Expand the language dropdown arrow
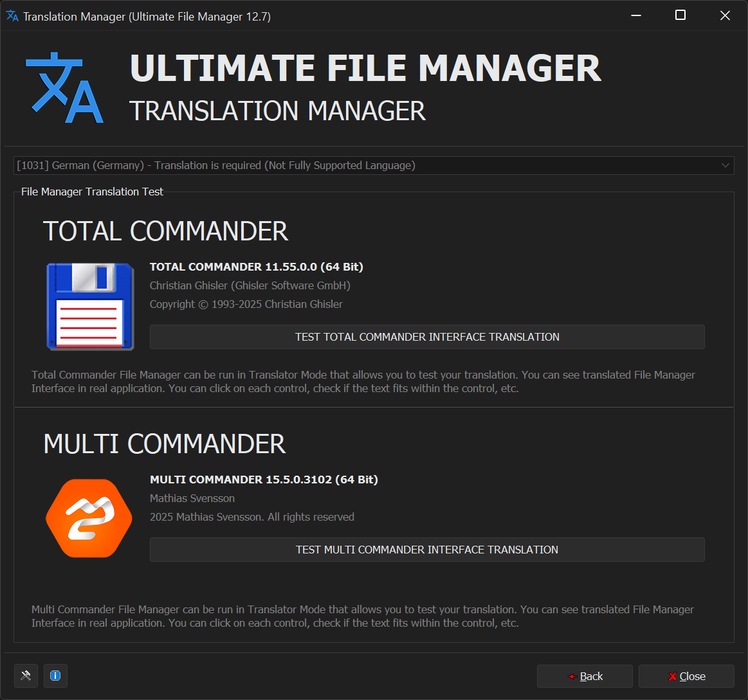Viewport: 748px width, 700px height. pyautogui.click(x=725, y=166)
